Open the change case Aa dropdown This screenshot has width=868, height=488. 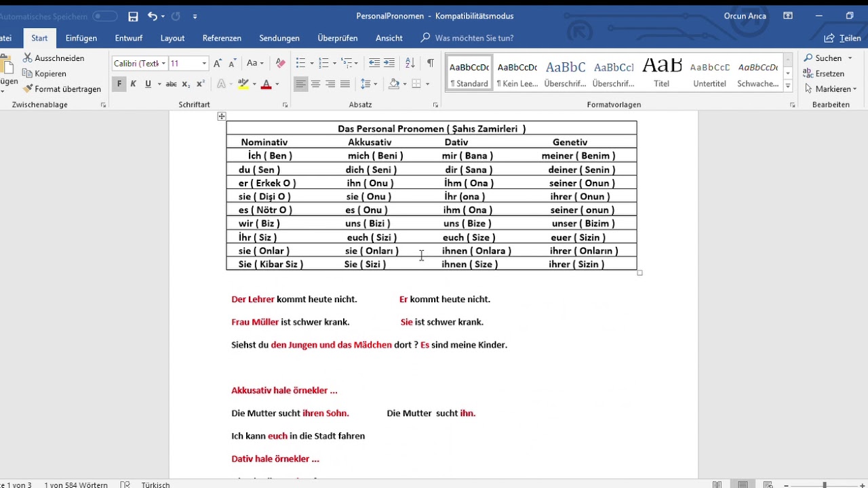(255, 63)
